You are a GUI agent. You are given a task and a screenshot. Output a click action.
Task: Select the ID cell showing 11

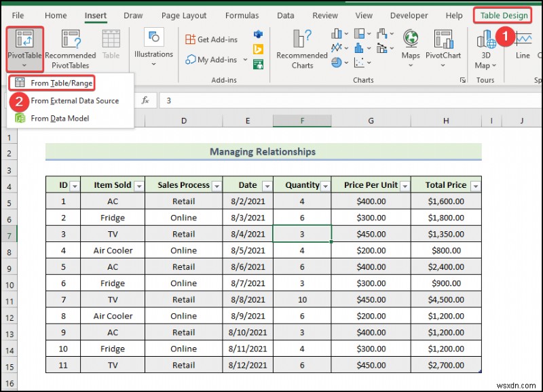pos(63,366)
